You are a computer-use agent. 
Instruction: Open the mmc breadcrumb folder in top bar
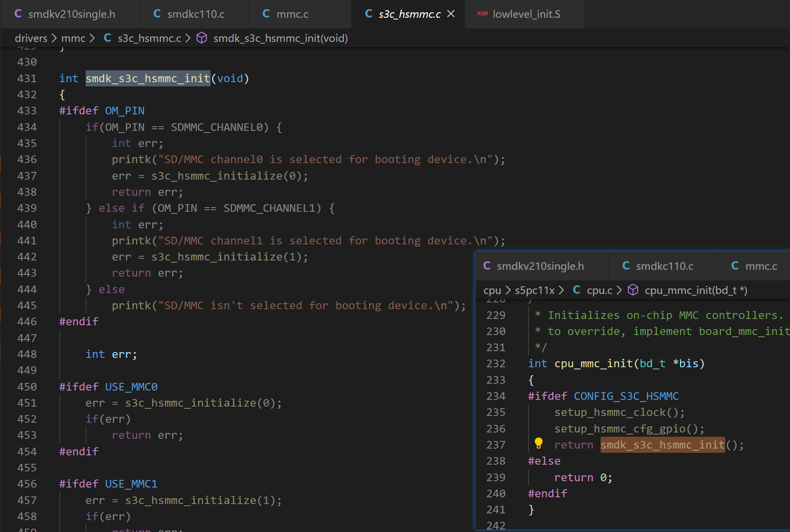click(x=73, y=38)
